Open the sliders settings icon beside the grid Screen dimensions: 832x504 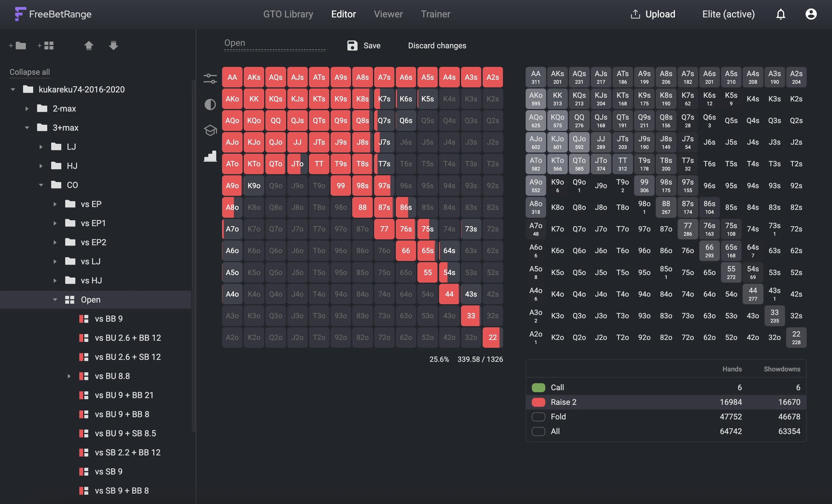coord(210,78)
